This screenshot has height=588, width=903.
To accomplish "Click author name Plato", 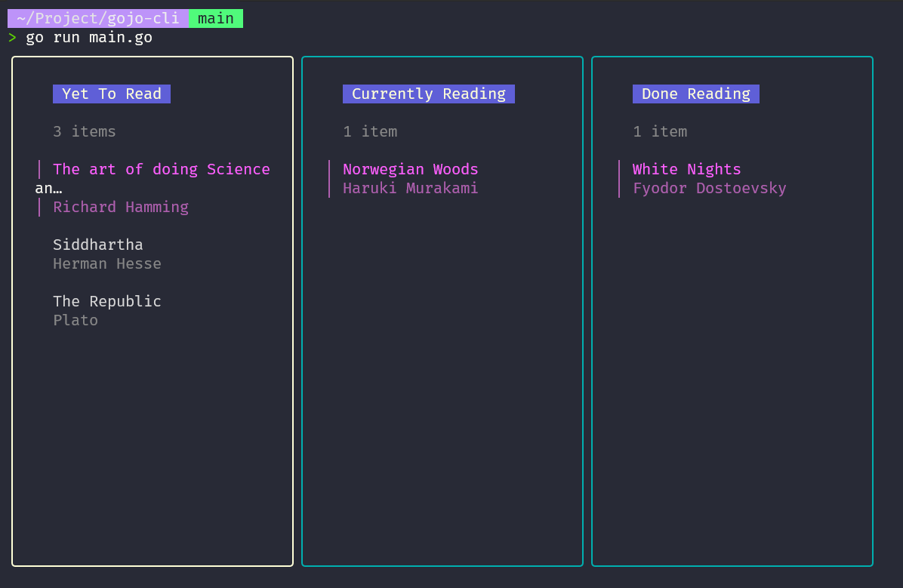I will pos(76,320).
